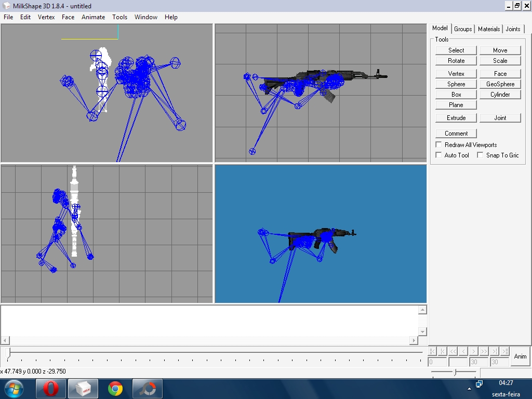The height and width of the screenshot is (399, 532).
Task: Open the Tools menu
Action: pyautogui.click(x=120, y=17)
